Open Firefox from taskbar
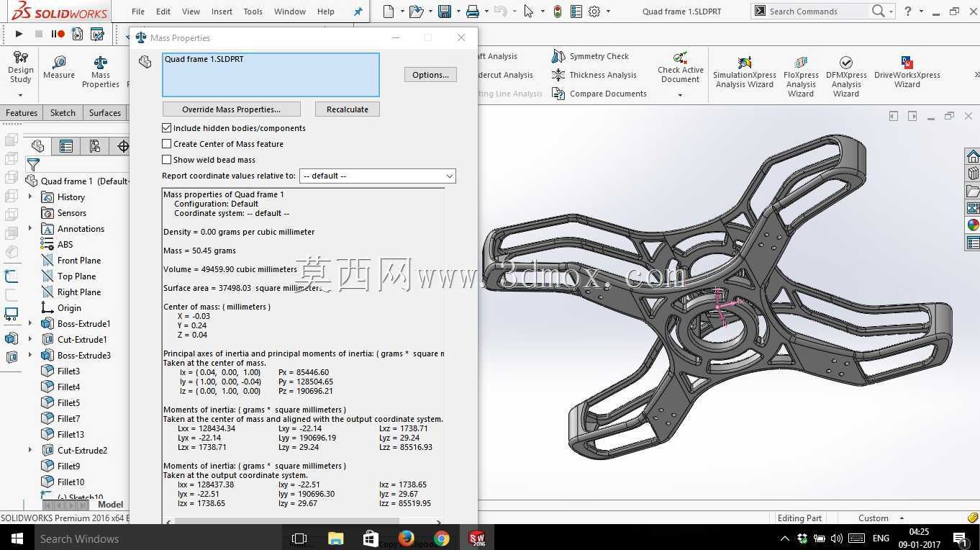This screenshot has width=980, height=550. click(x=407, y=538)
